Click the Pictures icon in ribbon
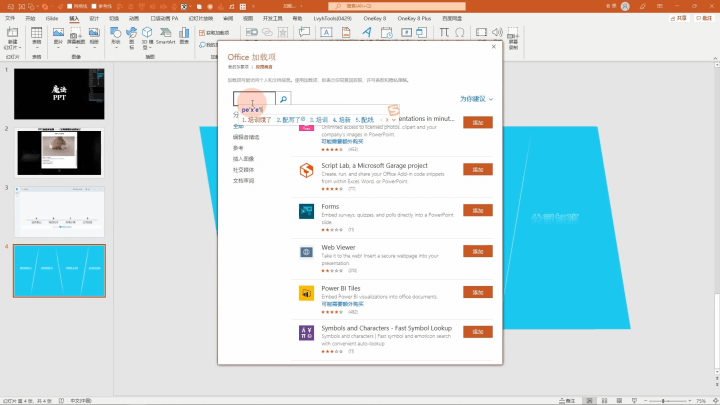 [58, 33]
